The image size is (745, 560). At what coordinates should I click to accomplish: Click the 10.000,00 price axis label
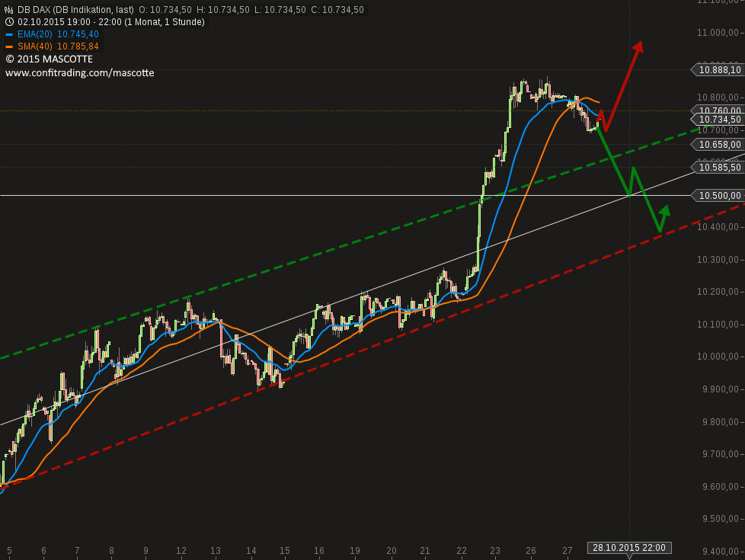click(x=718, y=357)
